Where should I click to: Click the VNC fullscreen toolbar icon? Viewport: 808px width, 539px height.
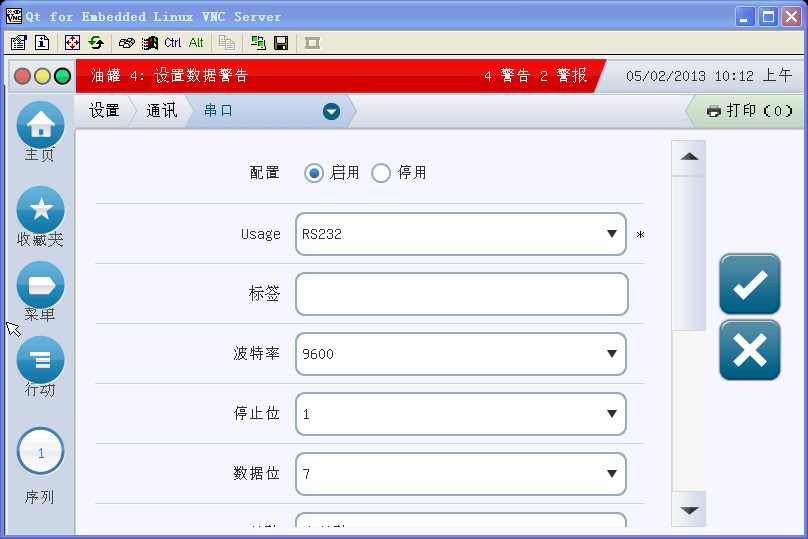tap(71, 43)
